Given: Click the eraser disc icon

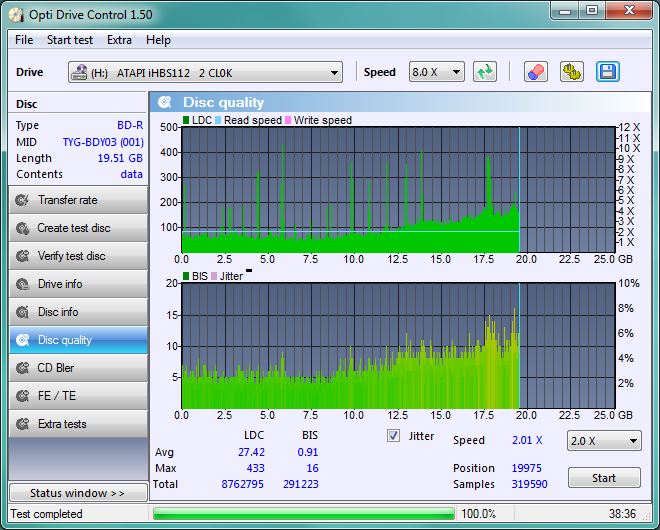Looking at the screenshot, I should [x=536, y=72].
